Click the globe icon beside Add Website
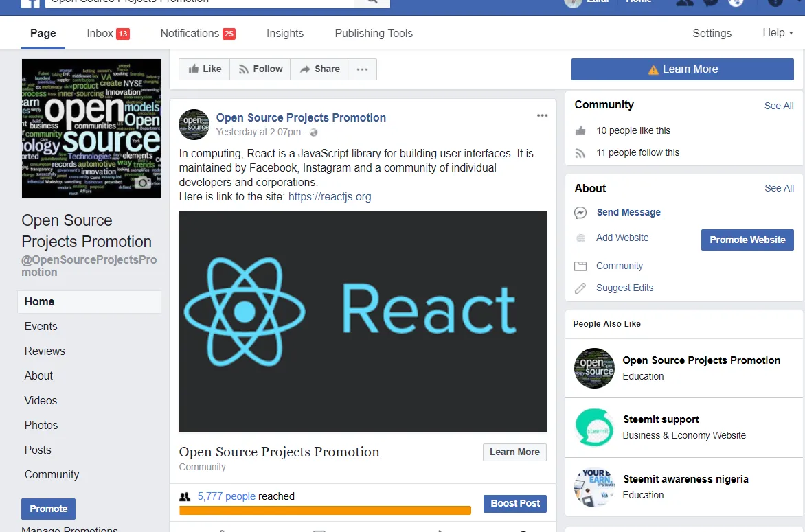 (580, 238)
